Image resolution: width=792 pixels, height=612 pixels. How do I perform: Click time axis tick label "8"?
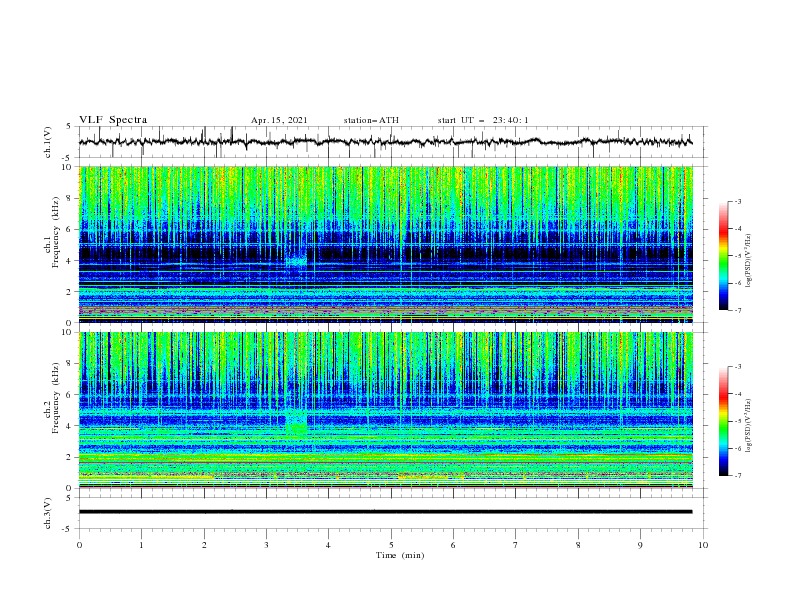click(x=578, y=545)
